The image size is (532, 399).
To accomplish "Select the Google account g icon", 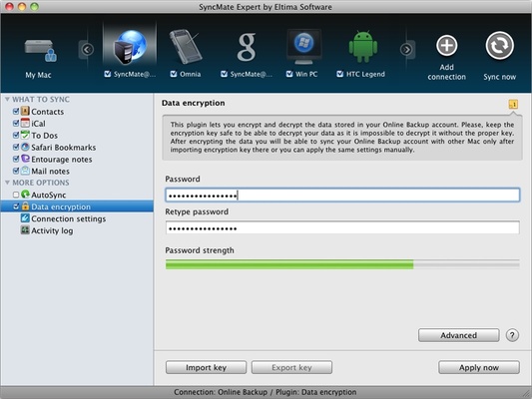I will click(x=247, y=47).
